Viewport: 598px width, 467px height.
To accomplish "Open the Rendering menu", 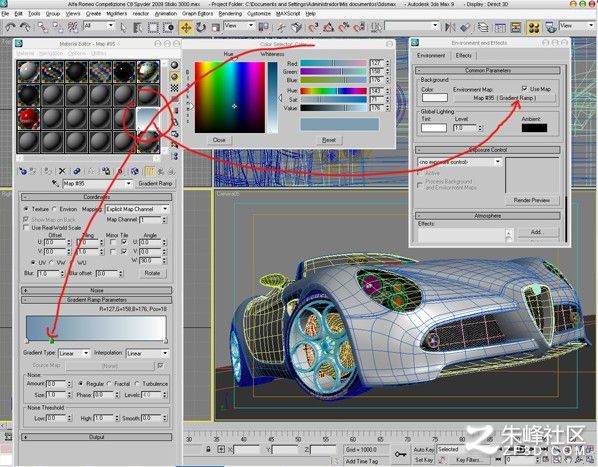I will [230, 14].
